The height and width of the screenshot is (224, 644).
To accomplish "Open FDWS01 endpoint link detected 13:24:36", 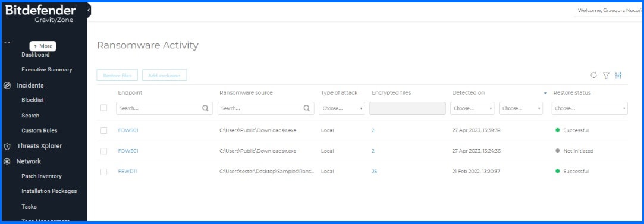I will tap(128, 151).
